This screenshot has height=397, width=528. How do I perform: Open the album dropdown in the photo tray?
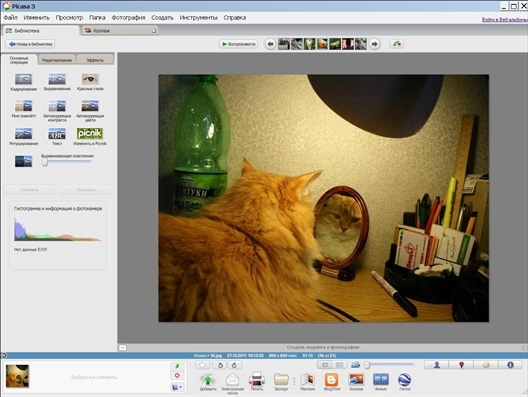coord(177,387)
